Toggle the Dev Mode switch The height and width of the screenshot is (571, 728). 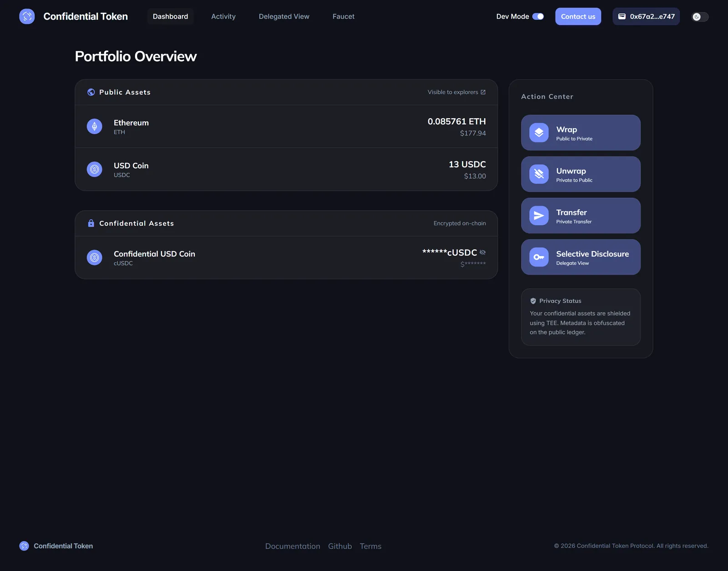click(x=538, y=16)
